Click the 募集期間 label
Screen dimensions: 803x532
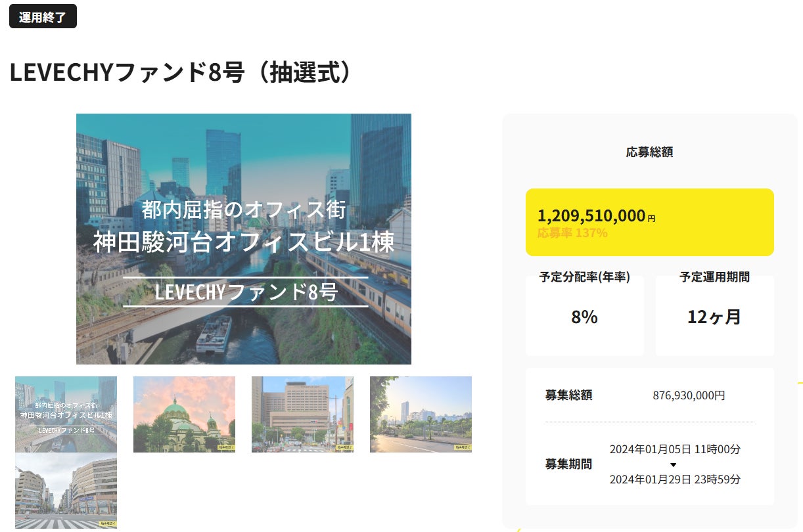(568, 464)
